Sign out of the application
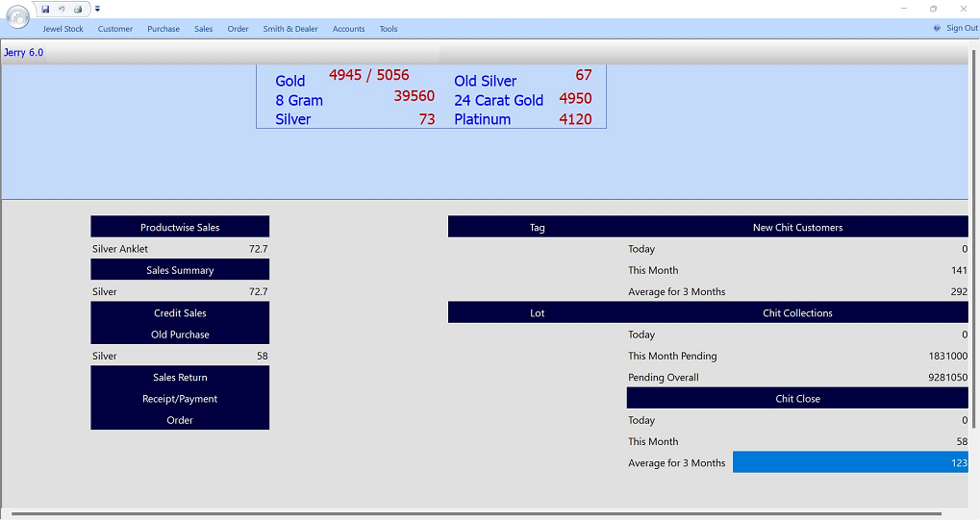Viewport: 980px width, 520px height. [x=961, y=29]
